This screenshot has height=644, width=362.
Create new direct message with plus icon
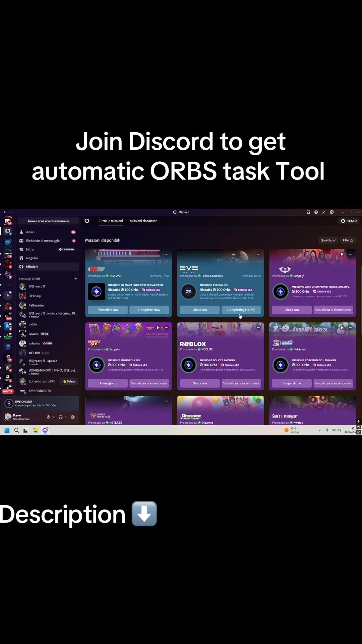click(x=75, y=279)
